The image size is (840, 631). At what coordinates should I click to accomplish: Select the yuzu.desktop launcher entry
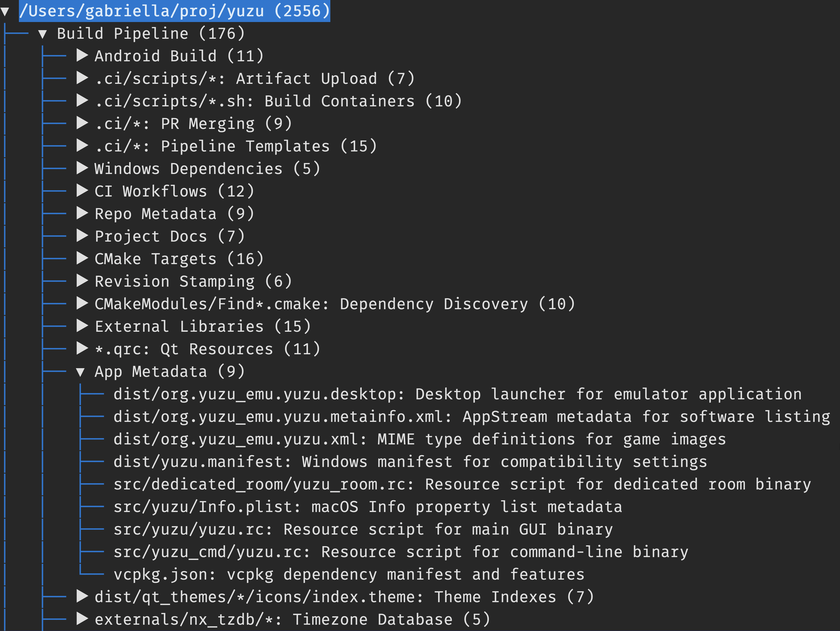457,394
